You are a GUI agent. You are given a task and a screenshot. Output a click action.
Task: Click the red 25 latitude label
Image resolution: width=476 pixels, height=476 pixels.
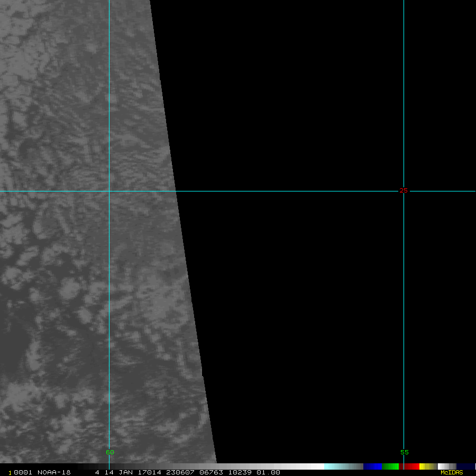(x=404, y=190)
